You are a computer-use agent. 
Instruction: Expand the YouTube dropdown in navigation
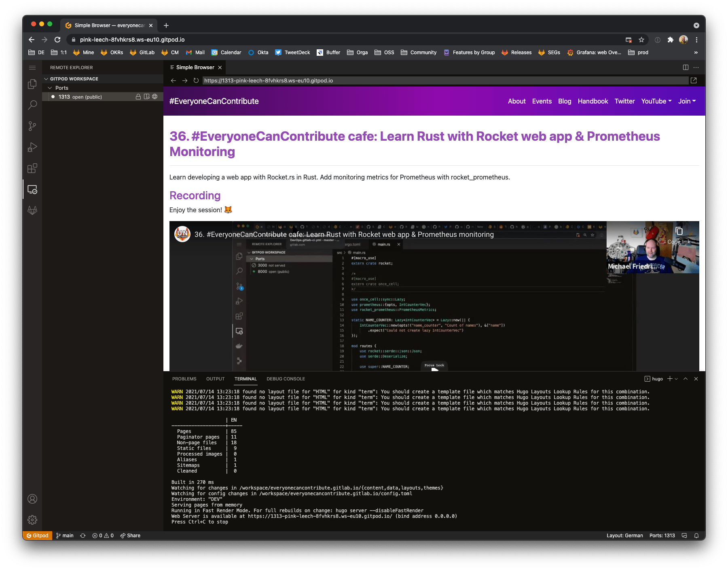656,101
